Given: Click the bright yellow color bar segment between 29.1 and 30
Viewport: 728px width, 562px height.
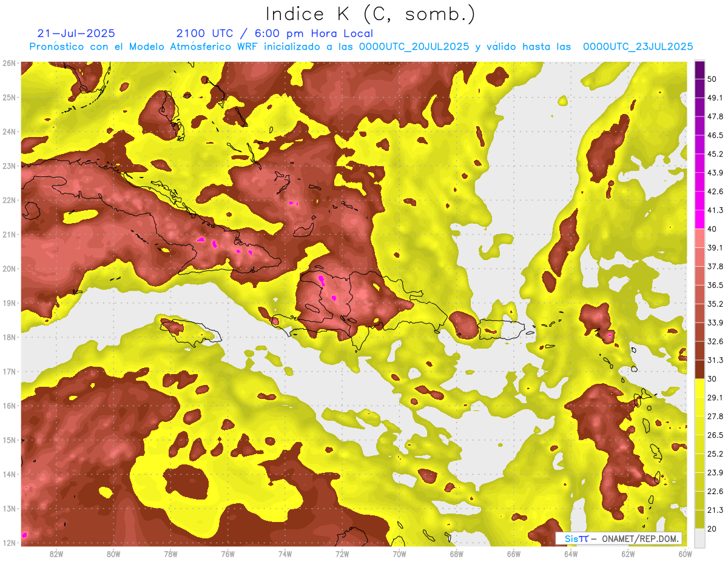Looking at the screenshot, I should point(699,388).
